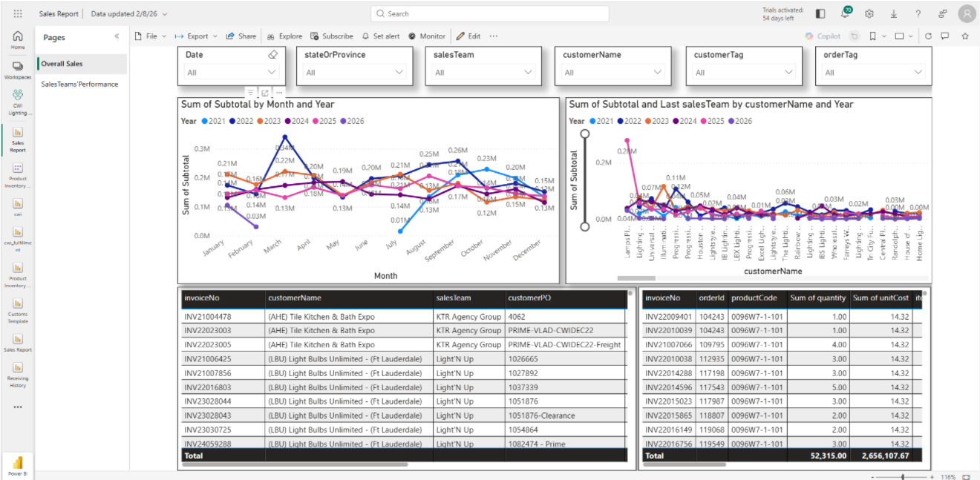Expand the stateOrProvince slicer dropdown
This screenshot has height=480, width=980.
(355, 72)
